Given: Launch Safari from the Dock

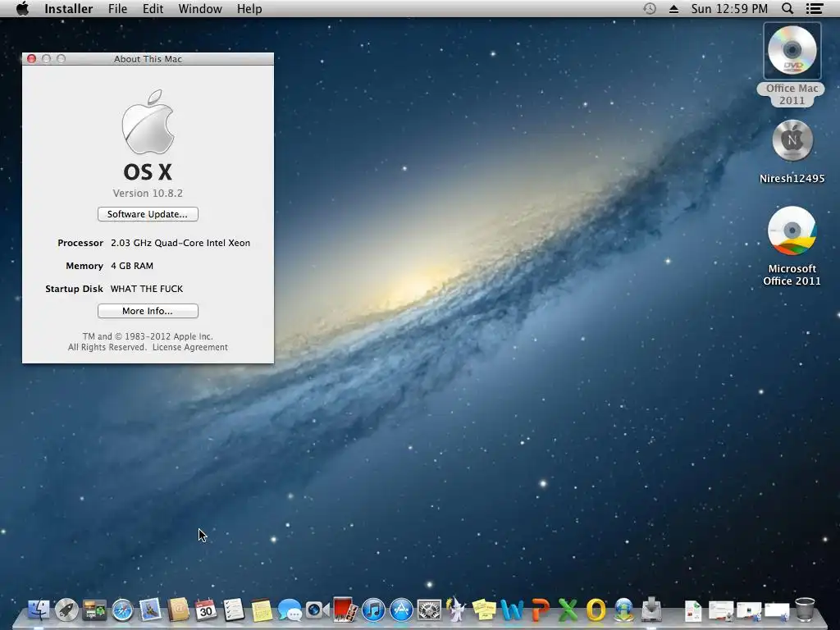Looking at the screenshot, I should pos(122,609).
